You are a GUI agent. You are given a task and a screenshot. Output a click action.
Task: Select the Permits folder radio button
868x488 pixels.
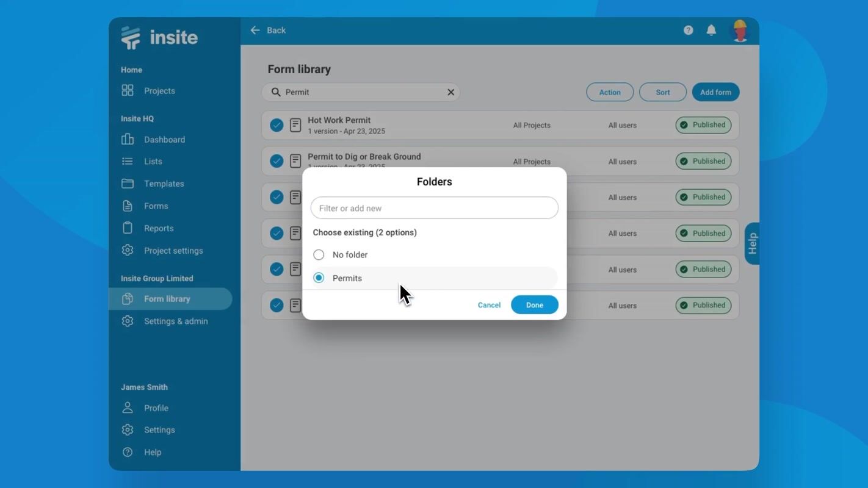click(x=319, y=278)
